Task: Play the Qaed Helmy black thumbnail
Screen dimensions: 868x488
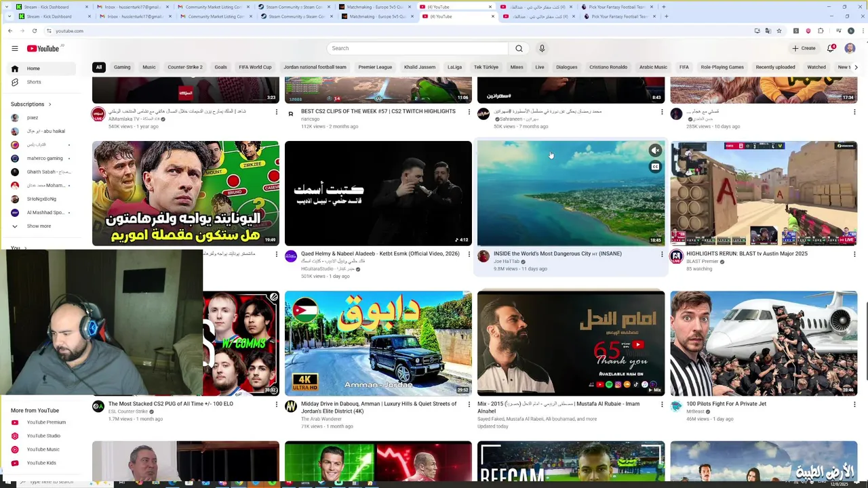Action: click(378, 193)
